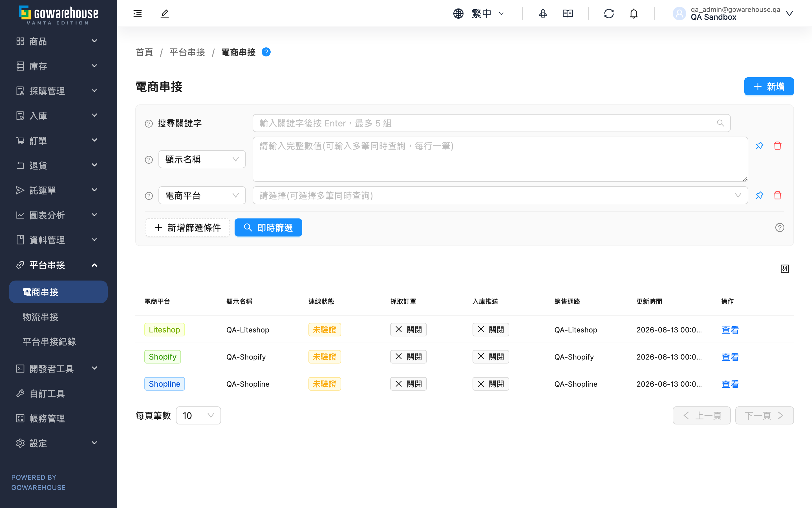Toggle 入庫推送 關閉 for the Shopify row

pos(491,357)
